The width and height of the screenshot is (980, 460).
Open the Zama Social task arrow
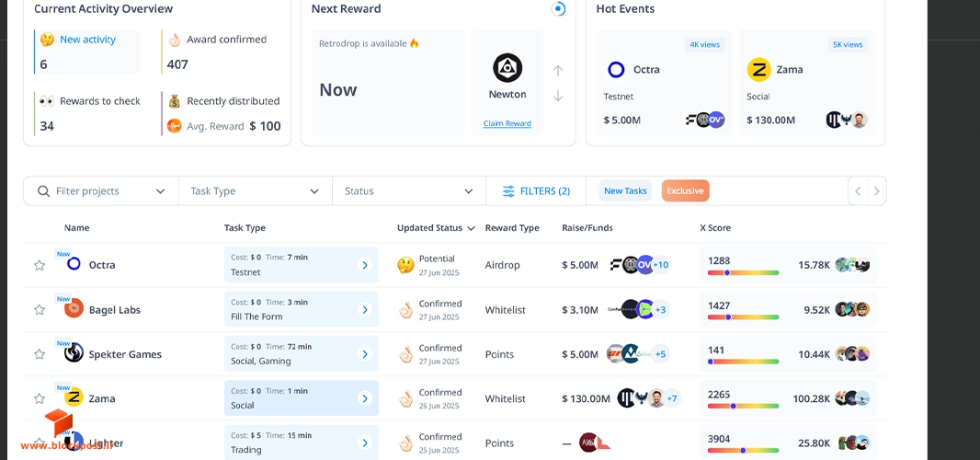[365, 398]
